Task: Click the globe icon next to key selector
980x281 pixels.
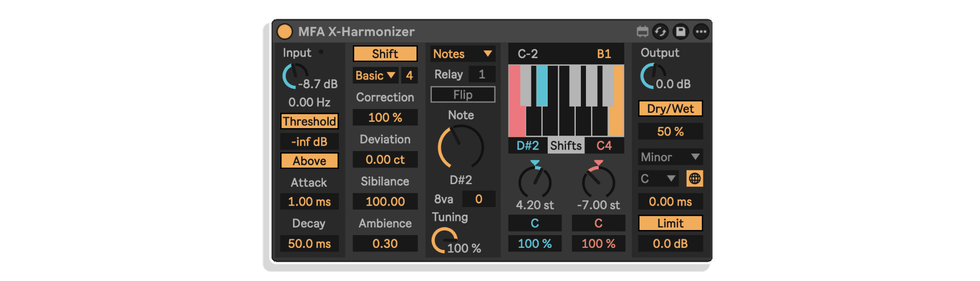Action: click(695, 178)
